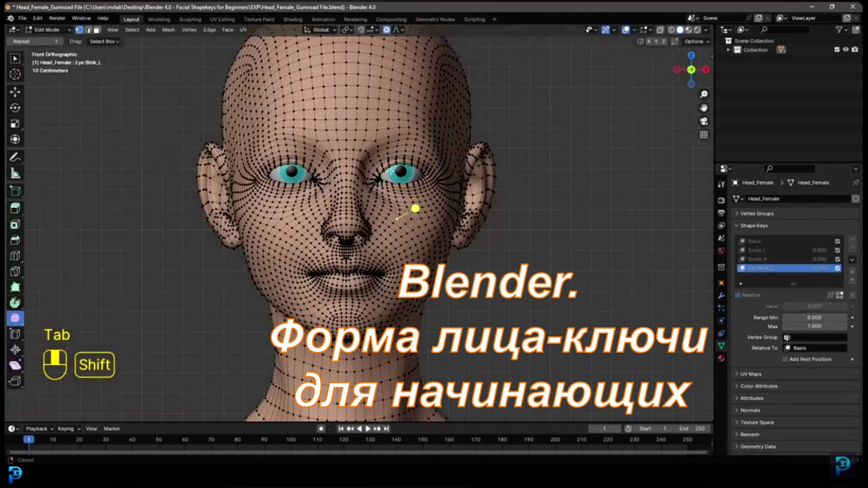Click the camera view icon
868x488 pixels.
click(x=704, y=122)
